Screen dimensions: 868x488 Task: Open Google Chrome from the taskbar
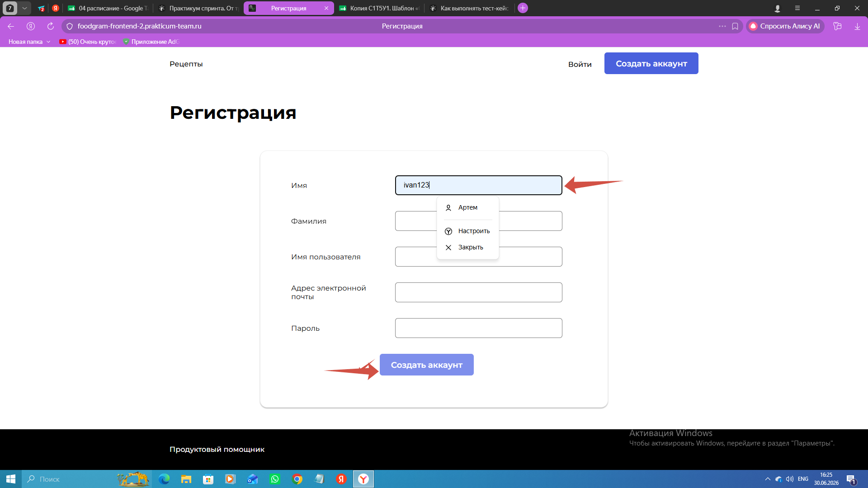[x=297, y=479]
